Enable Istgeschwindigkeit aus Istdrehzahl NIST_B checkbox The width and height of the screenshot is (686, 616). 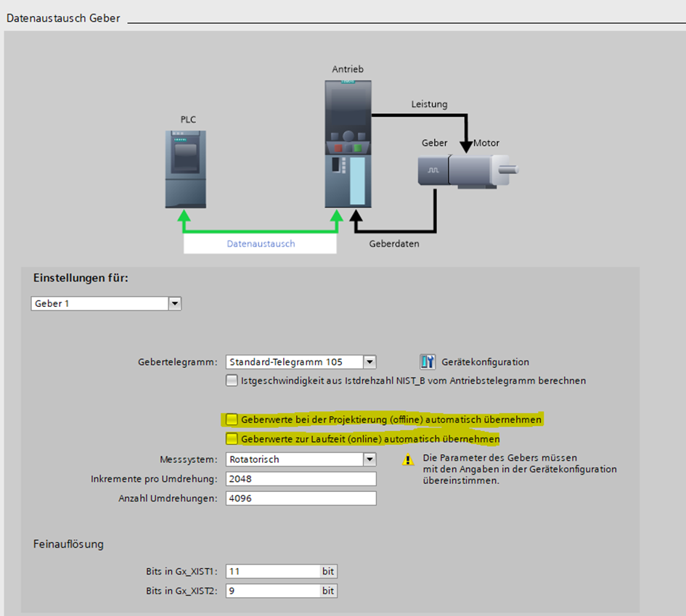tap(232, 380)
